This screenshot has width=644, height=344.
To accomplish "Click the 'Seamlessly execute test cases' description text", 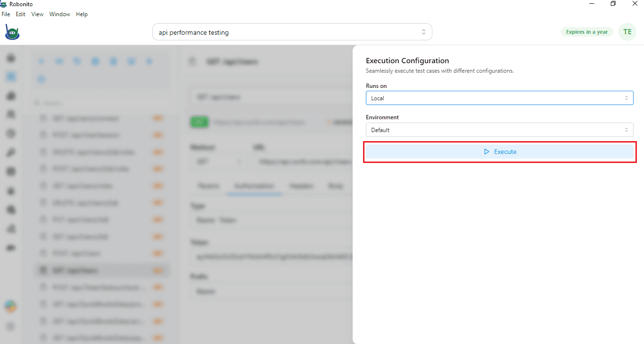I will 440,71.
